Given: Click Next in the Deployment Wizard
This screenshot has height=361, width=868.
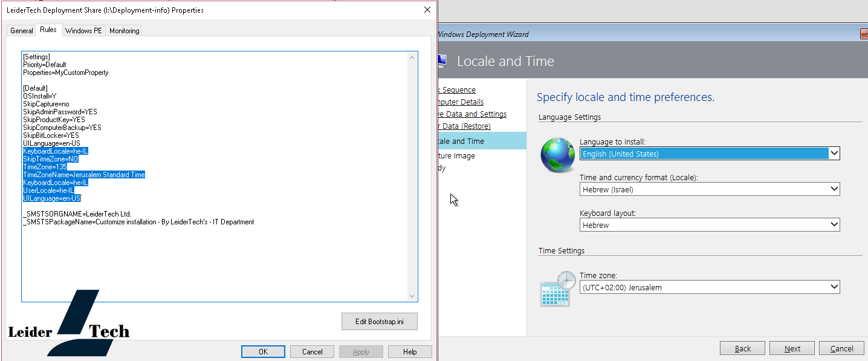Looking at the screenshot, I should [792, 348].
